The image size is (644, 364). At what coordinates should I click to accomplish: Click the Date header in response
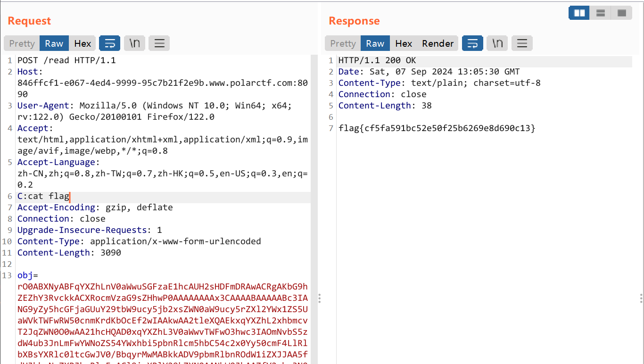click(x=429, y=72)
